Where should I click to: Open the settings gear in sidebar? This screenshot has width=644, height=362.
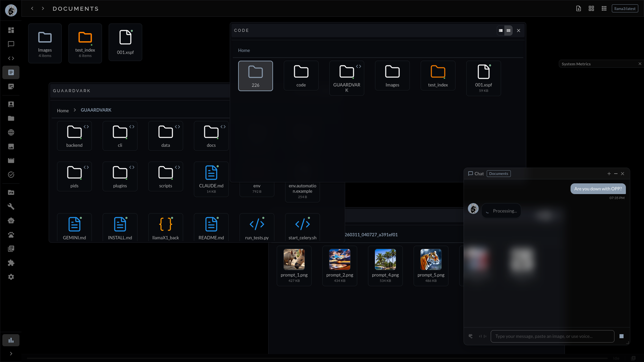coord(11,277)
